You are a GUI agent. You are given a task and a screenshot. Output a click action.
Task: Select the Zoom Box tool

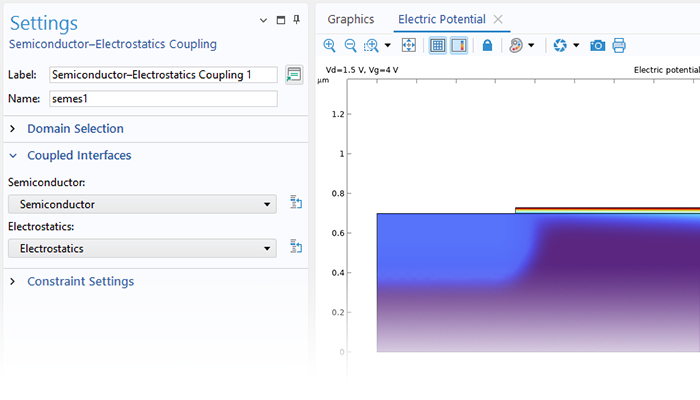click(371, 45)
